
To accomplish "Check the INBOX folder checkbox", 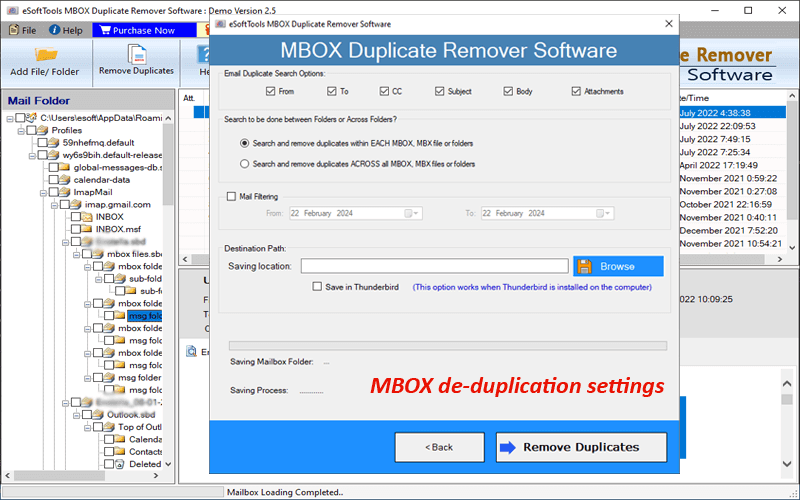I will click(76, 217).
